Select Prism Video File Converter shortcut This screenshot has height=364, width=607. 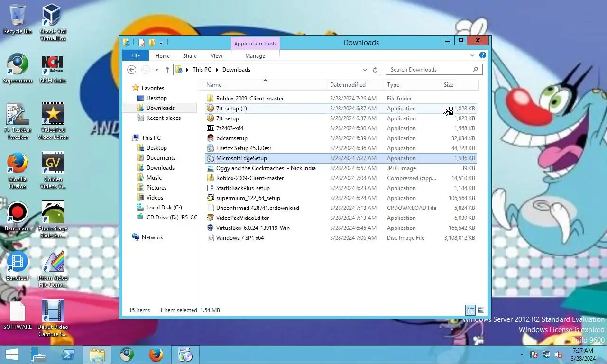pyautogui.click(x=53, y=269)
